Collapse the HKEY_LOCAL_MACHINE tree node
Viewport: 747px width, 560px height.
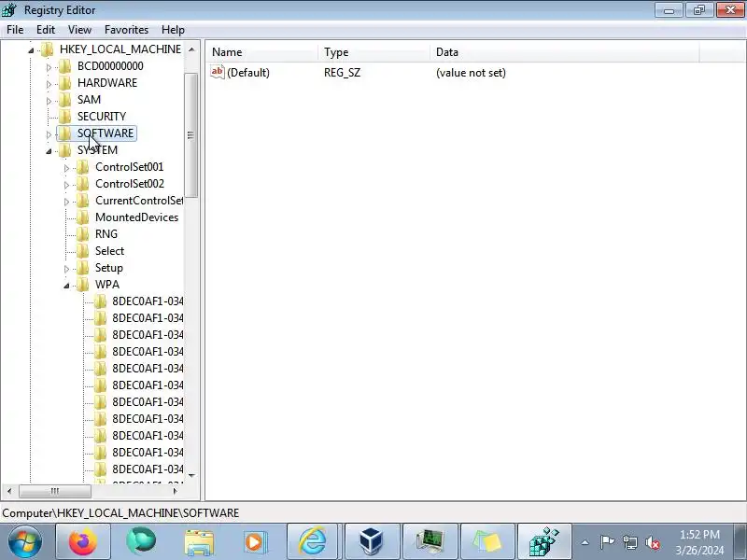point(31,50)
